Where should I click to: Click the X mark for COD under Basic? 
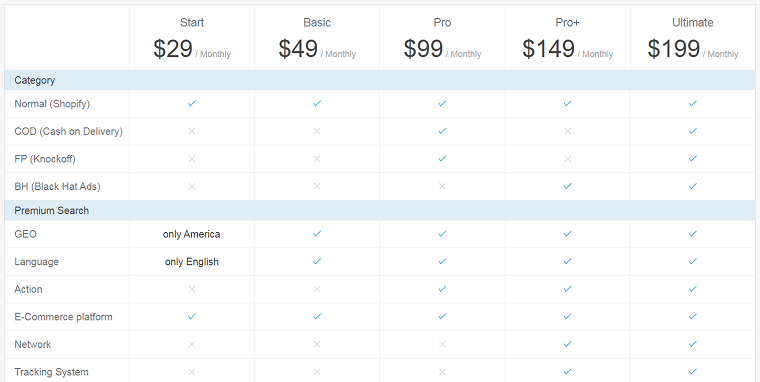pos(317,131)
